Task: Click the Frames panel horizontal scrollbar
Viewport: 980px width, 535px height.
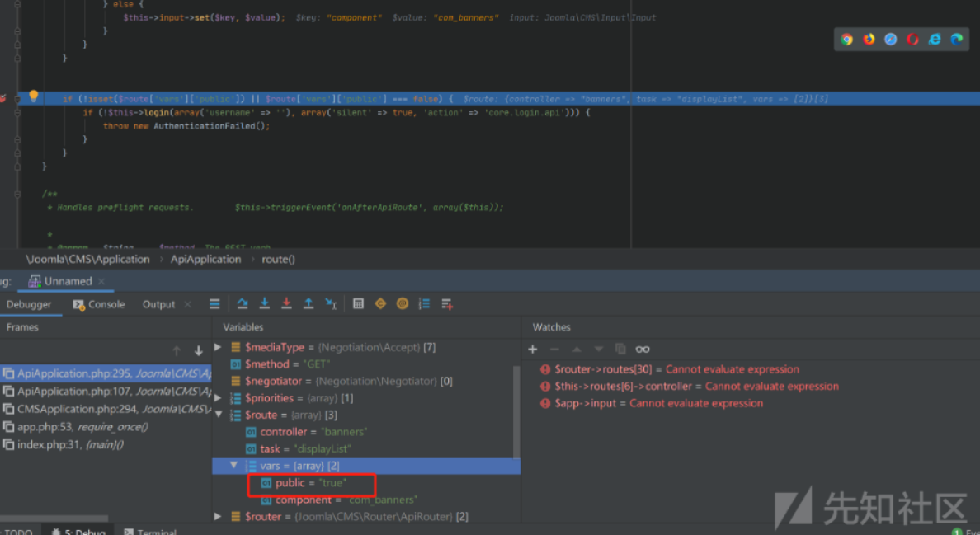Action: point(54,519)
